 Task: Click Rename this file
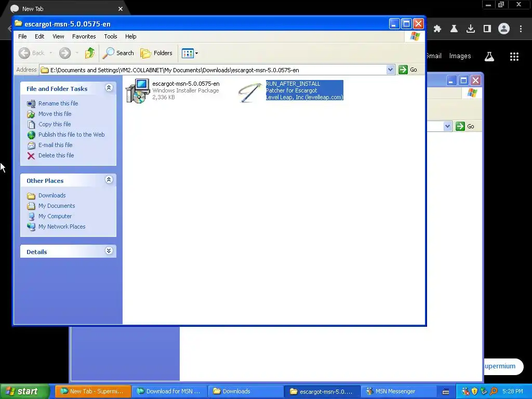[58, 103]
